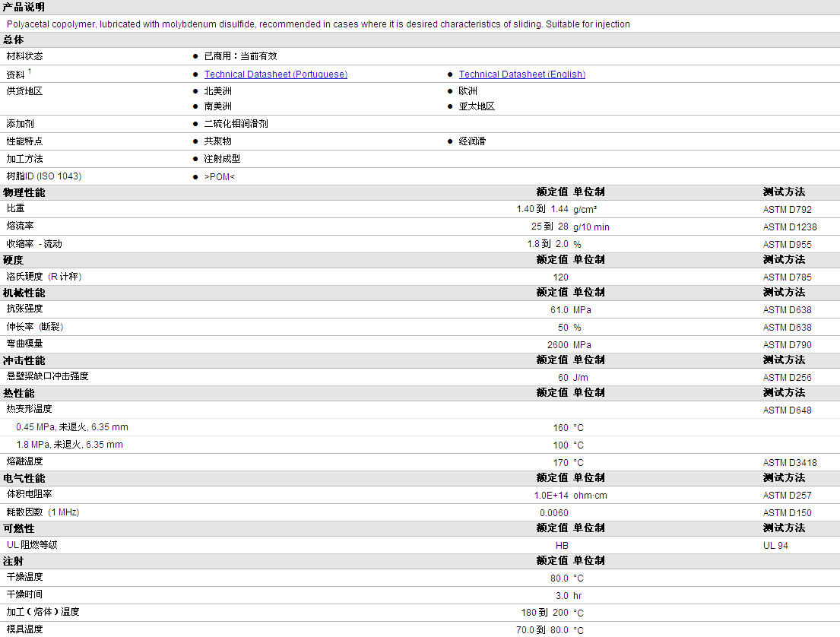The height and width of the screenshot is (637, 840).
Task: Click the 物理性能 section header
Action: point(24,192)
